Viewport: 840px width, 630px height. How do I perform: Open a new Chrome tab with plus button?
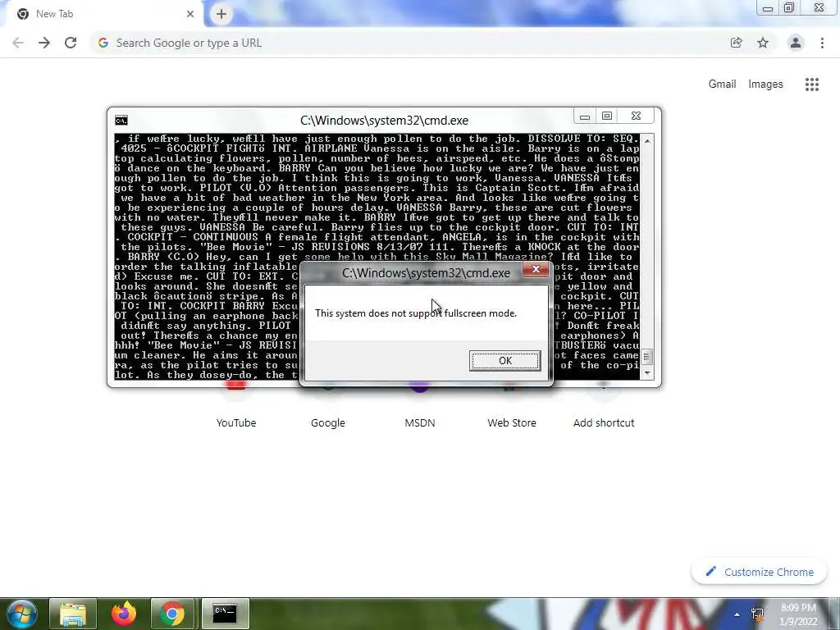coord(221,14)
